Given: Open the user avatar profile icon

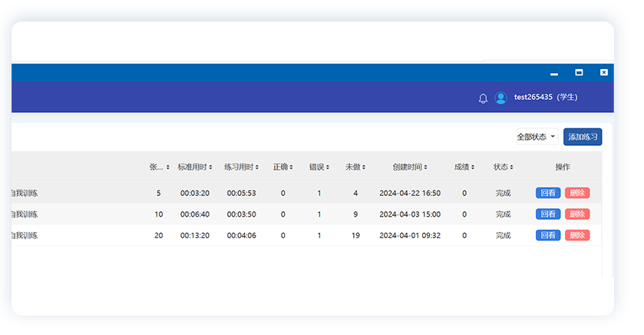Looking at the screenshot, I should tap(500, 98).
